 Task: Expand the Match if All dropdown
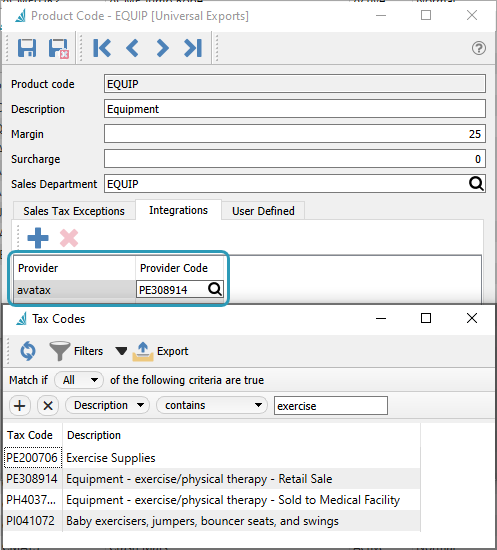(79, 380)
